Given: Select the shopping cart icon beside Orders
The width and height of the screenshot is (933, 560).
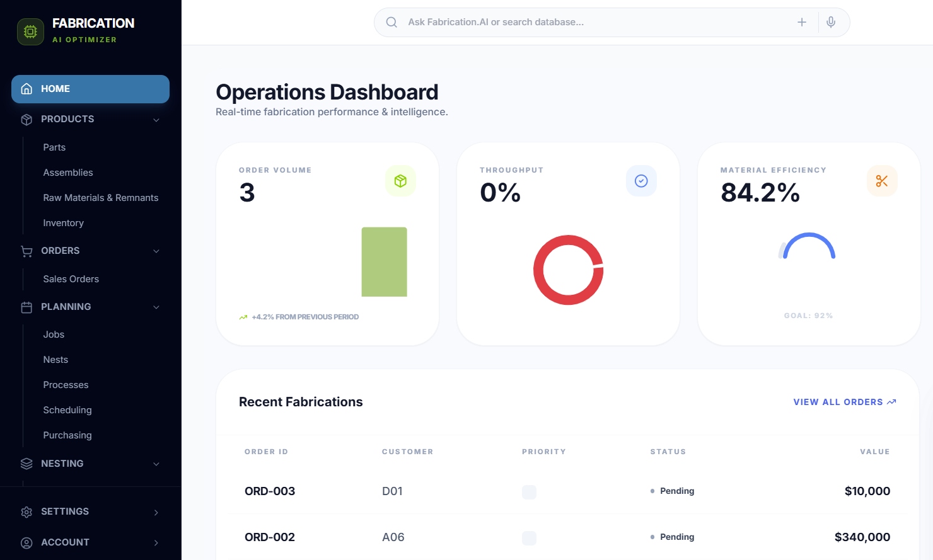Looking at the screenshot, I should [26, 251].
